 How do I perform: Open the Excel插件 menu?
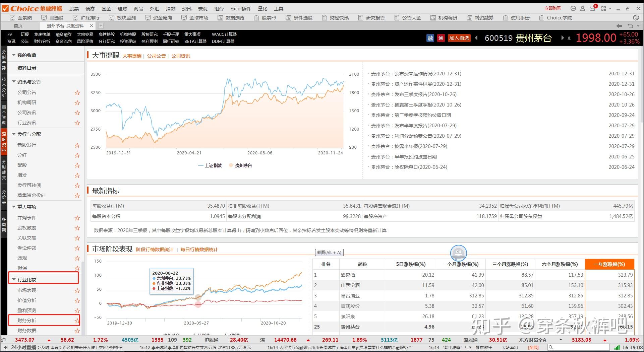coord(241,9)
